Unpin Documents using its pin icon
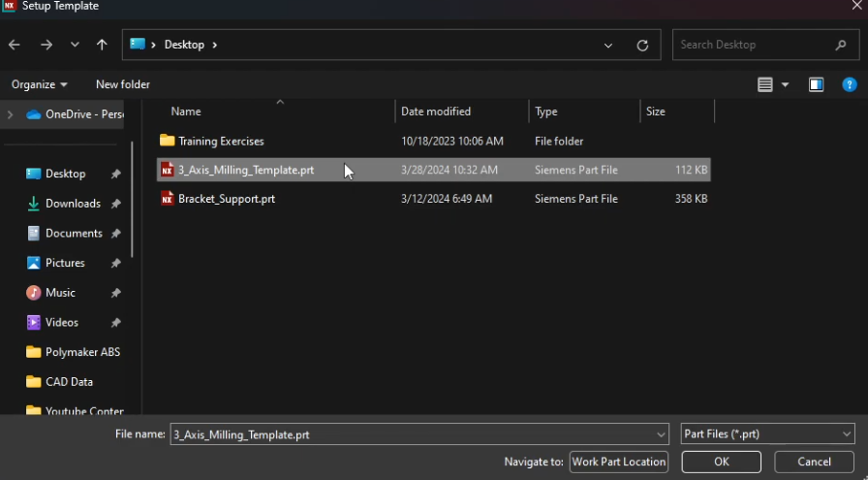Viewport: 868px width, 480px height. pyautogui.click(x=115, y=234)
